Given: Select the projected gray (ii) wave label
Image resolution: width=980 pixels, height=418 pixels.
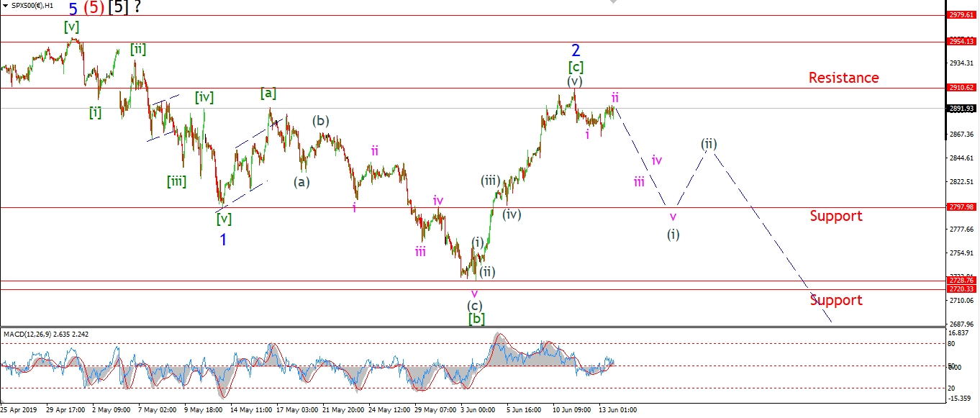Looking at the screenshot, I should (x=709, y=145).
